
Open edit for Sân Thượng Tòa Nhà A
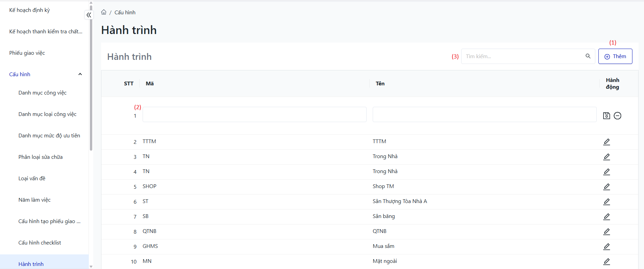(x=606, y=202)
